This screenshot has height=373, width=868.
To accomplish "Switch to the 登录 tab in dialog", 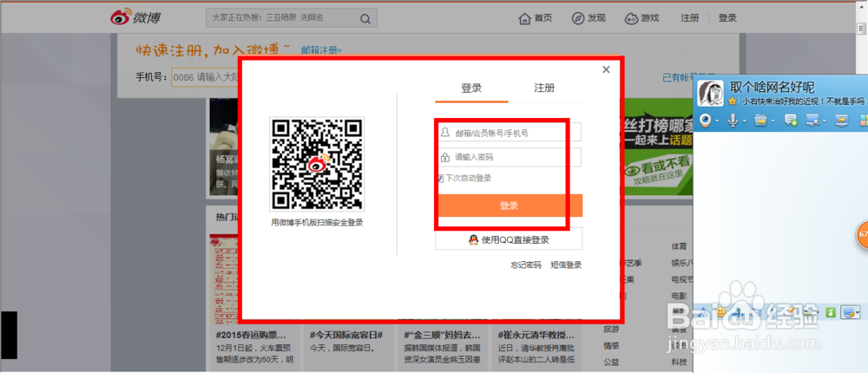I will (x=471, y=88).
